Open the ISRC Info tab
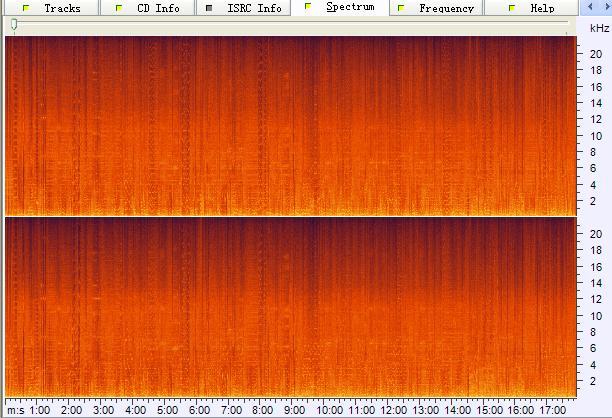 (x=244, y=8)
